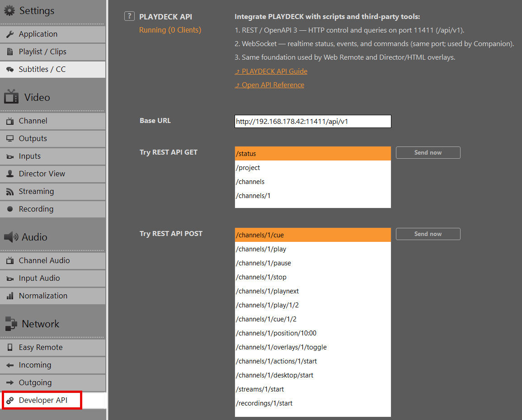Select /channels/1/overlays/1/toggle endpoint
The height and width of the screenshot is (420, 522).
pos(313,347)
